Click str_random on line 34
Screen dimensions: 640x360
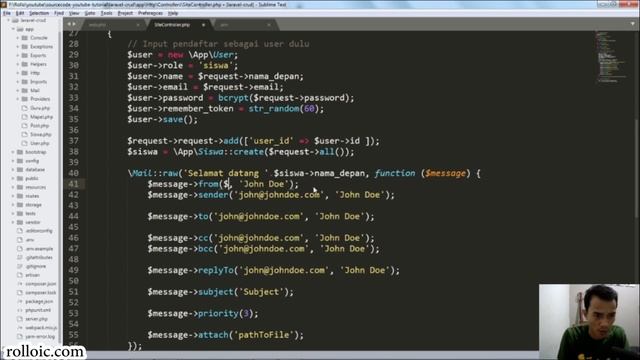pos(273,109)
